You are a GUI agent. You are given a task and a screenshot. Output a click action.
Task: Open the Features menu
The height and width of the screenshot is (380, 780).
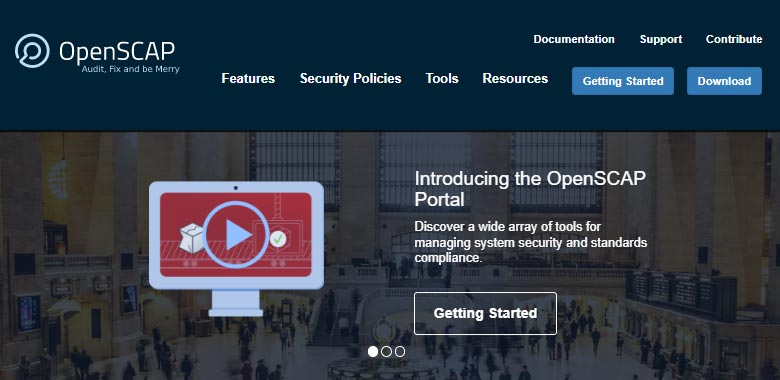tap(248, 79)
